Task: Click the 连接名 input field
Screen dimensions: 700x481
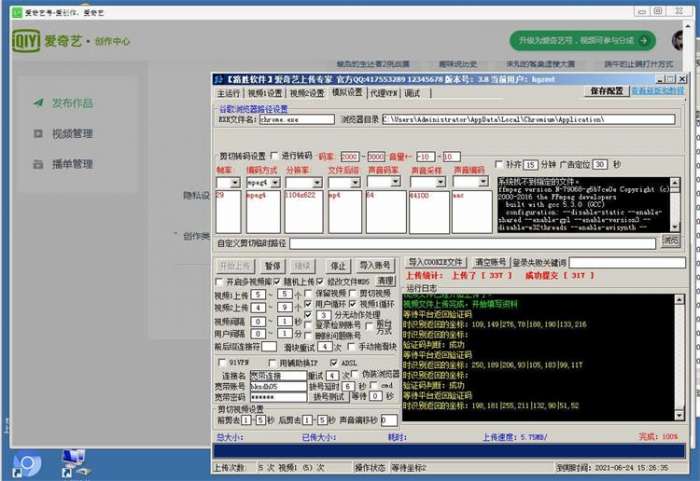Action: (278, 376)
